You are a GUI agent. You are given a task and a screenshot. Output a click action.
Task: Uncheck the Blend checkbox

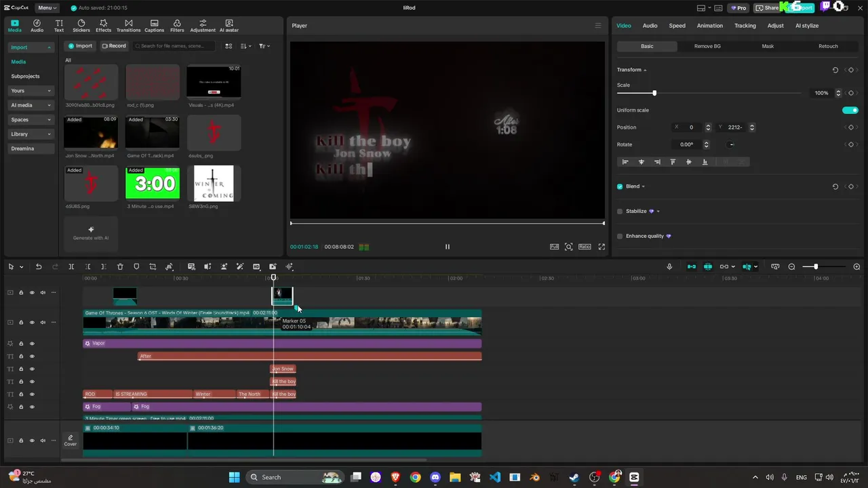(x=620, y=186)
